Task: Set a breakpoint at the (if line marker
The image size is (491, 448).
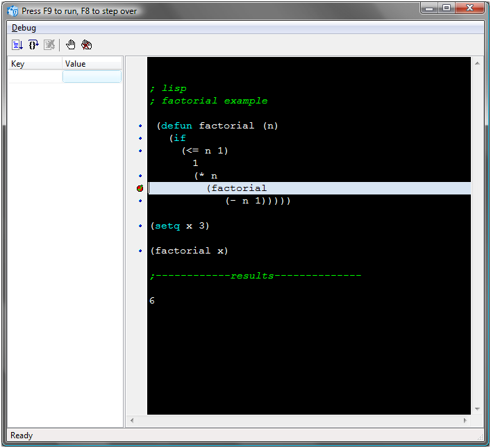Action: [x=140, y=138]
